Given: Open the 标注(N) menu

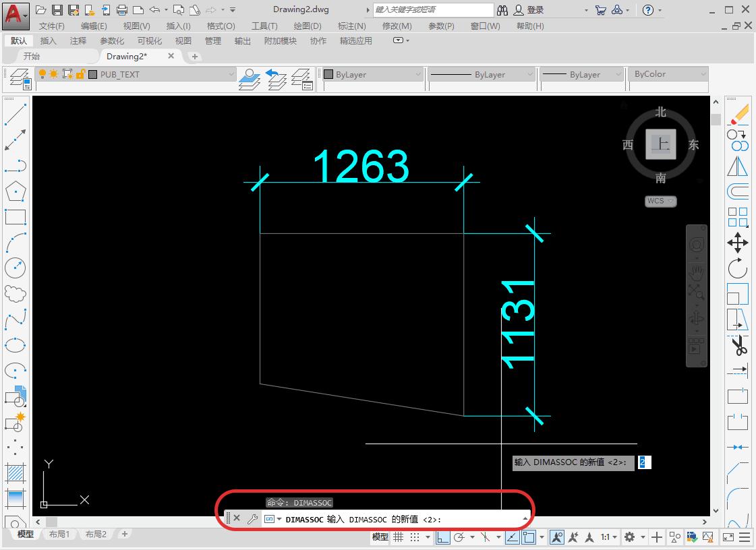Looking at the screenshot, I should (351, 26).
